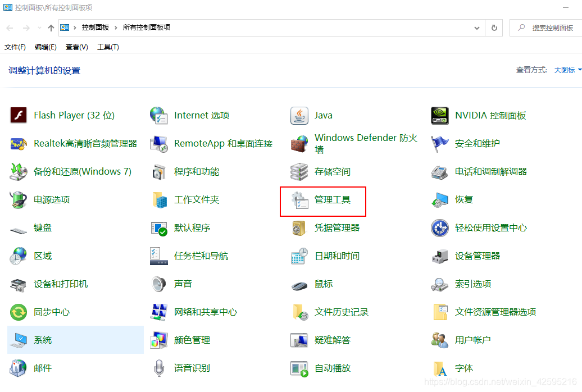Open the 任务栏和导航 icon
The width and height of the screenshot is (582, 392).
coord(159,256)
